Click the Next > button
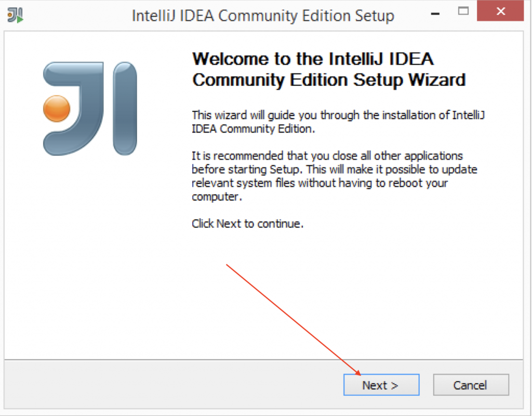This screenshot has height=416, width=532. (x=381, y=385)
